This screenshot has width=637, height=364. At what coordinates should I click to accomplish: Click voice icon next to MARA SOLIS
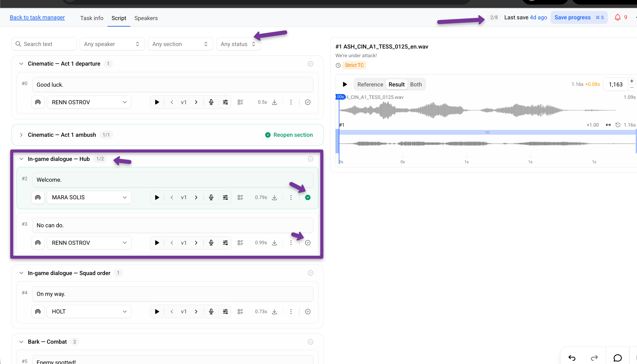pyautogui.click(x=38, y=198)
